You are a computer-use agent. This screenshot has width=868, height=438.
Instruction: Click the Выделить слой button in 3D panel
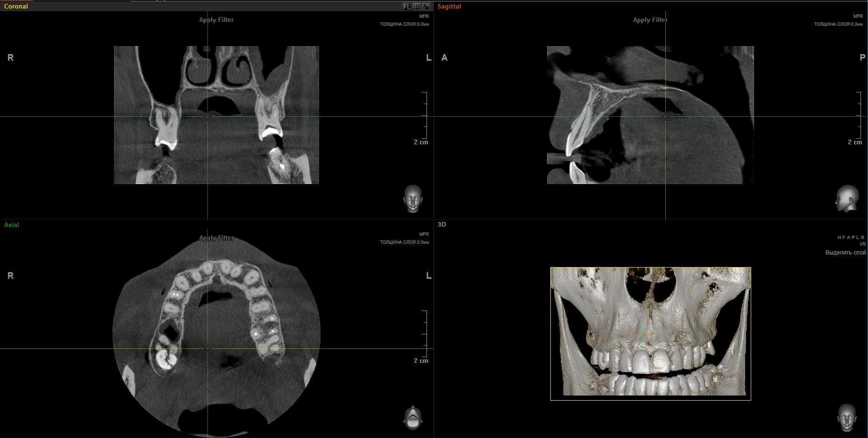[846, 252]
